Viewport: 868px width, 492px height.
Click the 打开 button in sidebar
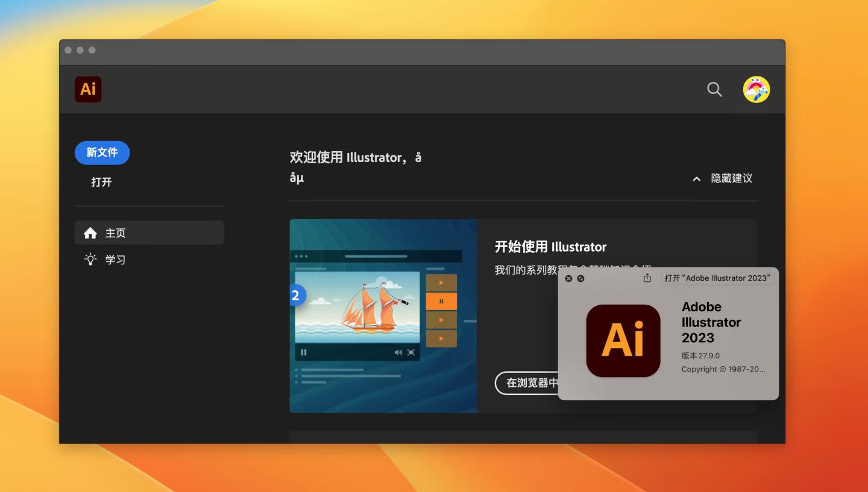point(101,182)
